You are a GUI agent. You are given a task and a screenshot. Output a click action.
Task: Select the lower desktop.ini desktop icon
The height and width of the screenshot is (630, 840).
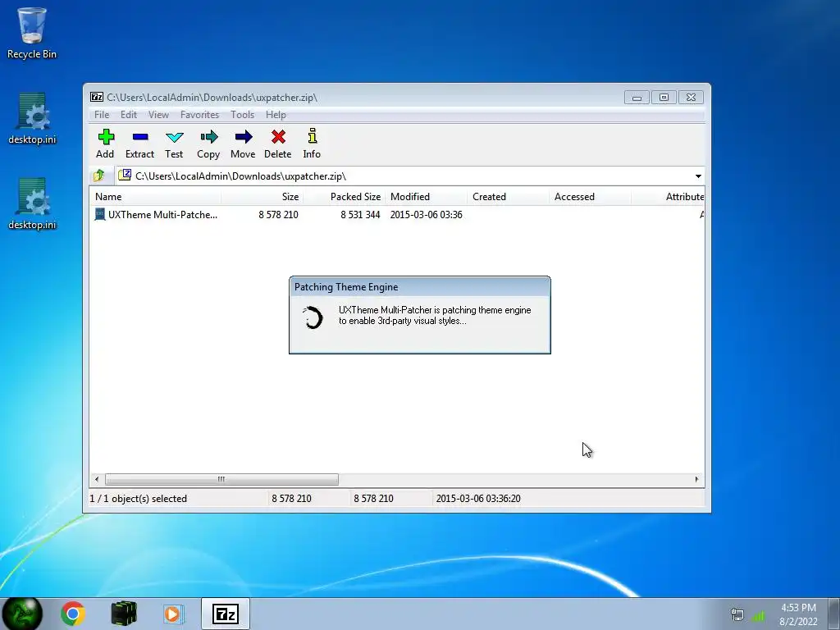pyautogui.click(x=32, y=204)
